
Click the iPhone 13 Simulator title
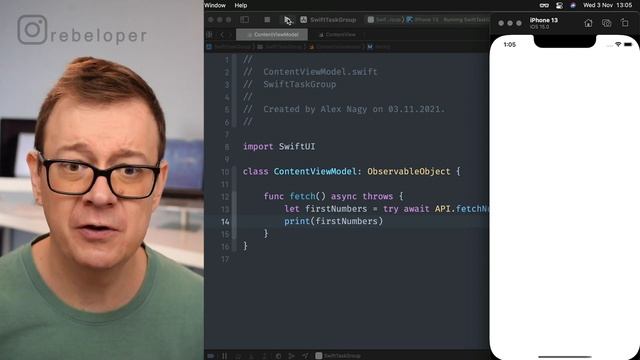(x=543, y=20)
